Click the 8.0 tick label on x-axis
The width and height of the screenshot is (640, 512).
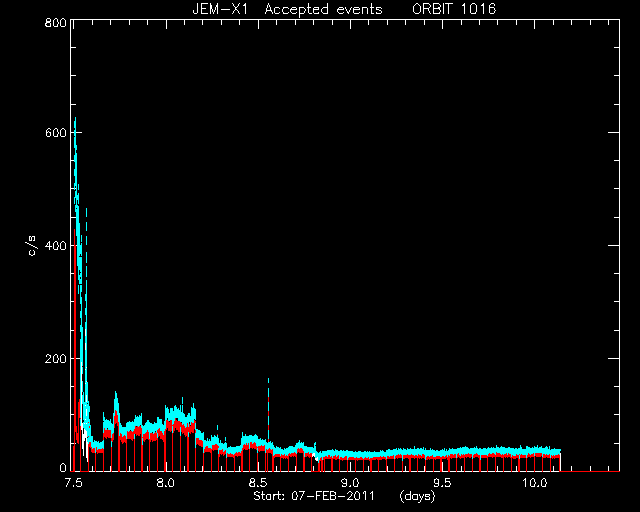pos(166,483)
